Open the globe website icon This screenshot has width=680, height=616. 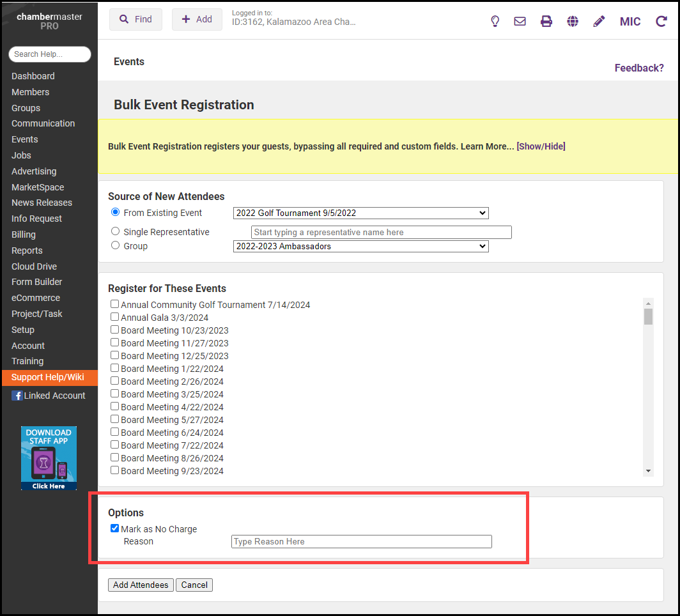click(573, 21)
